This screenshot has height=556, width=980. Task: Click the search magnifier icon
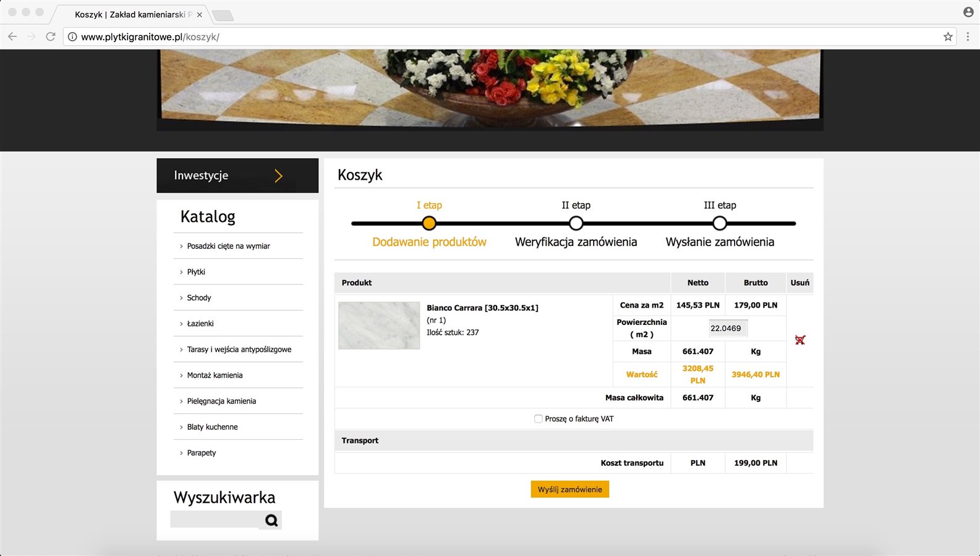[x=271, y=520]
